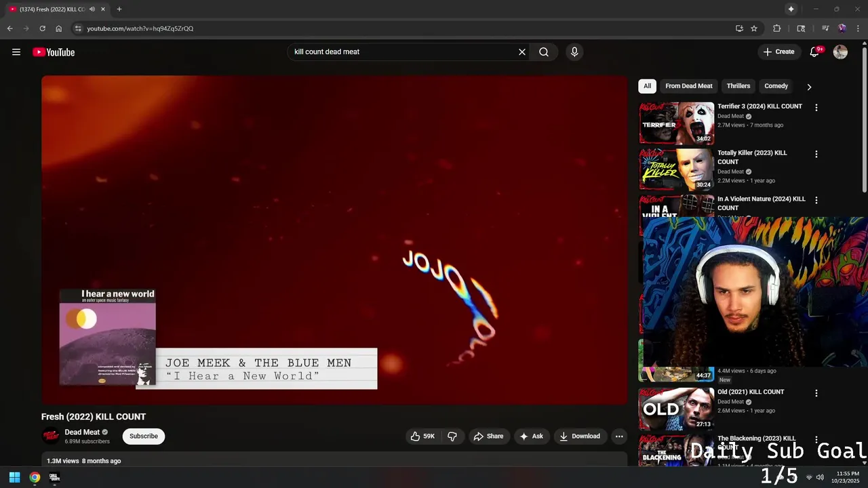Expand the video description box
This screenshot has height=488, width=868.
pos(334,460)
